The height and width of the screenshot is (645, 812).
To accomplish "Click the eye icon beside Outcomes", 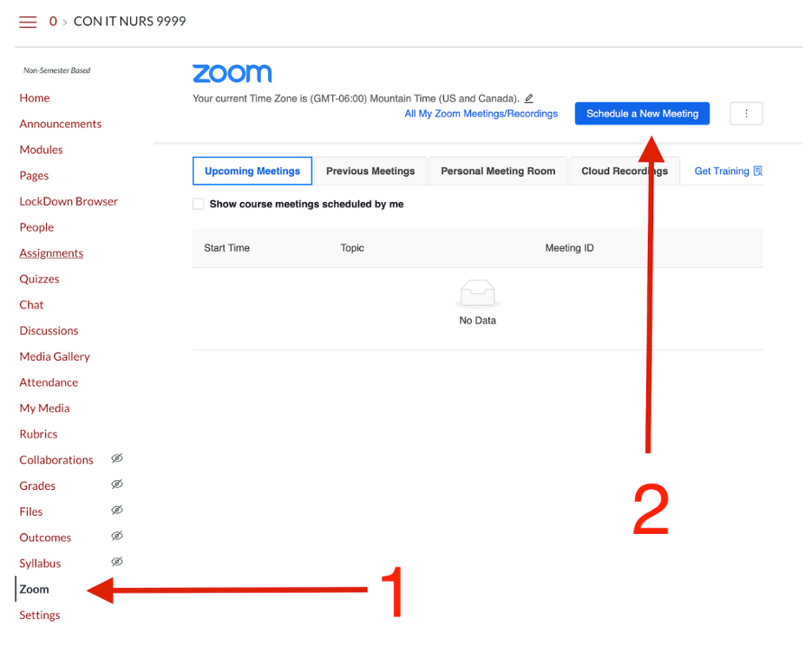I will point(117,537).
